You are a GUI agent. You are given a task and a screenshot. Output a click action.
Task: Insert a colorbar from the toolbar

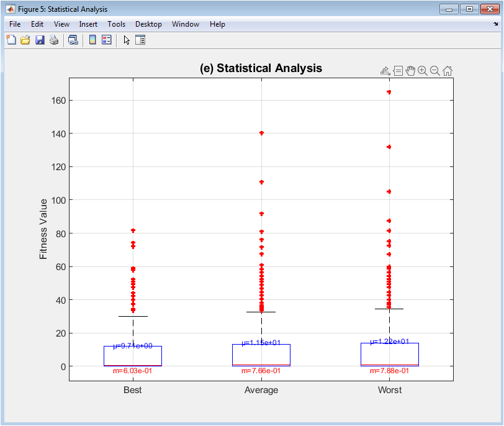coord(92,40)
